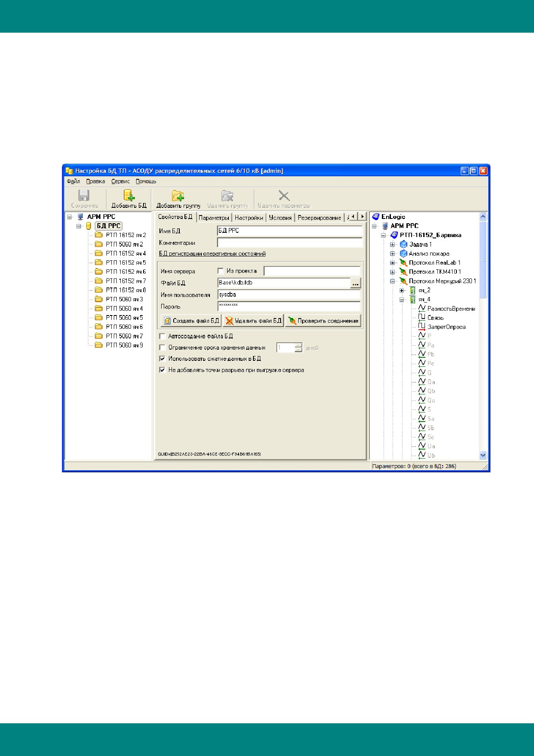Collapse АРМ РРС node in EnLogic tree

374,226
